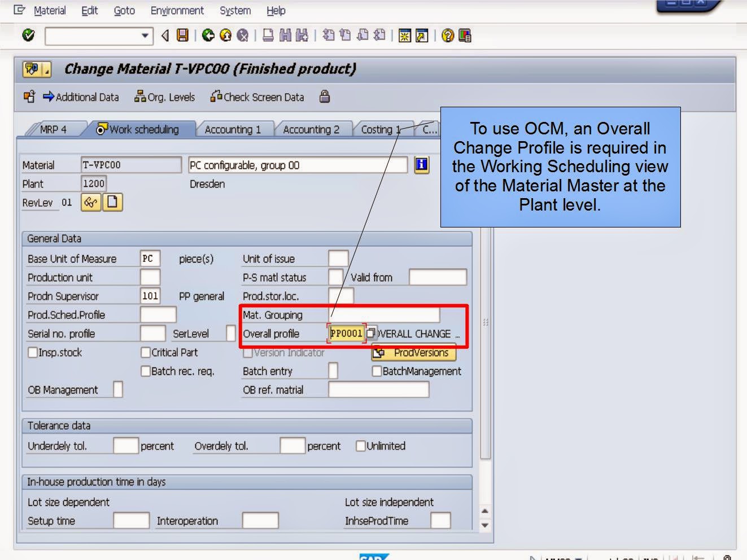Click inside the Setup time input field
Viewport: 747px width, 560px height.
(131, 520)
